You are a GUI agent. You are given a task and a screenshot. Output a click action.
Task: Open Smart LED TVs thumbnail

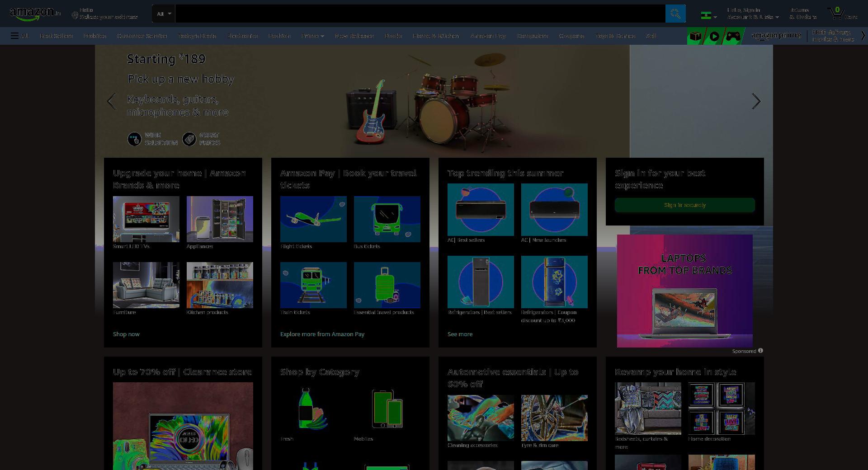pos(146,219)
